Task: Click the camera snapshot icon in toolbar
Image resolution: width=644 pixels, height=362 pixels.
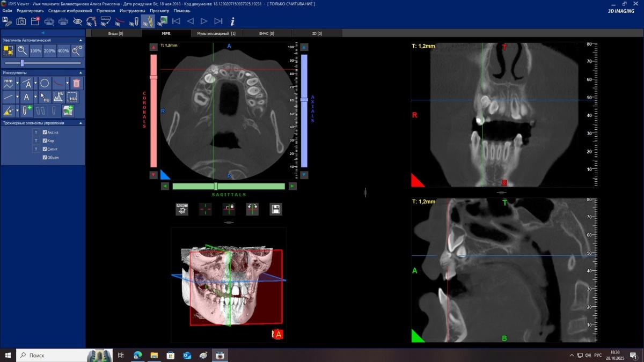Action: pyautogui.click(x=21, y=21)
